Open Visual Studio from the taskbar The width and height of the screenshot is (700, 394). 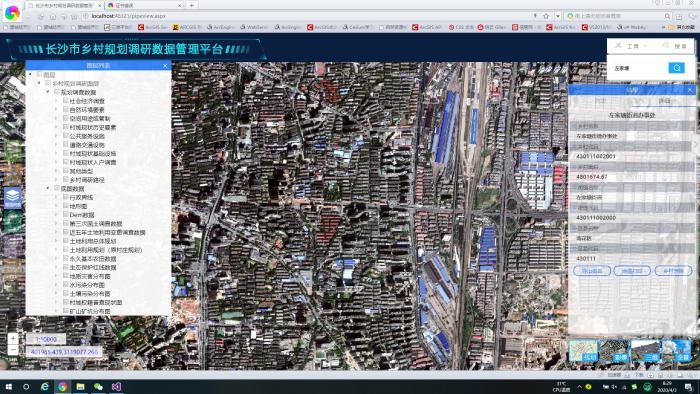(117, 386)
